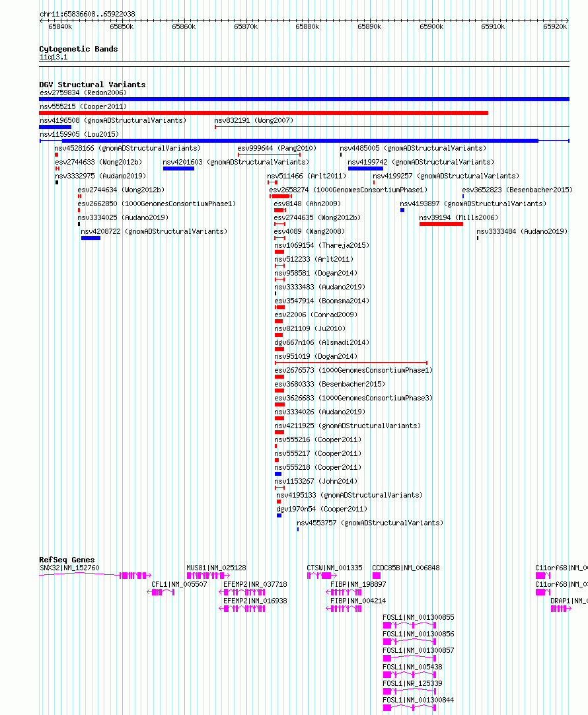Select esv999644 (Pang2010) variant label

(277, 148)
